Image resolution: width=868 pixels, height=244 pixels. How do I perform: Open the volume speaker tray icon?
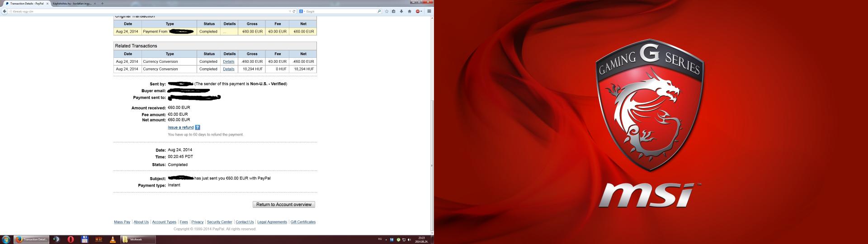pyautogui.click(x=409, y=239)
